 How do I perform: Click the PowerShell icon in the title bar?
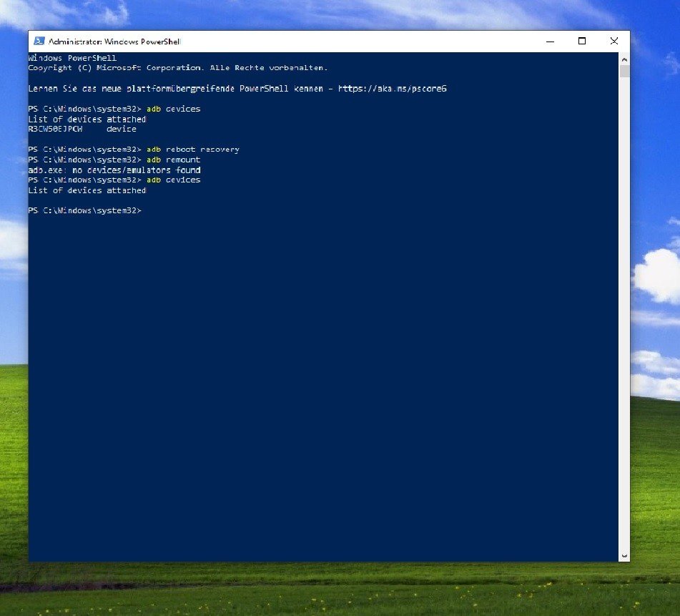click(x=39, y=41)
